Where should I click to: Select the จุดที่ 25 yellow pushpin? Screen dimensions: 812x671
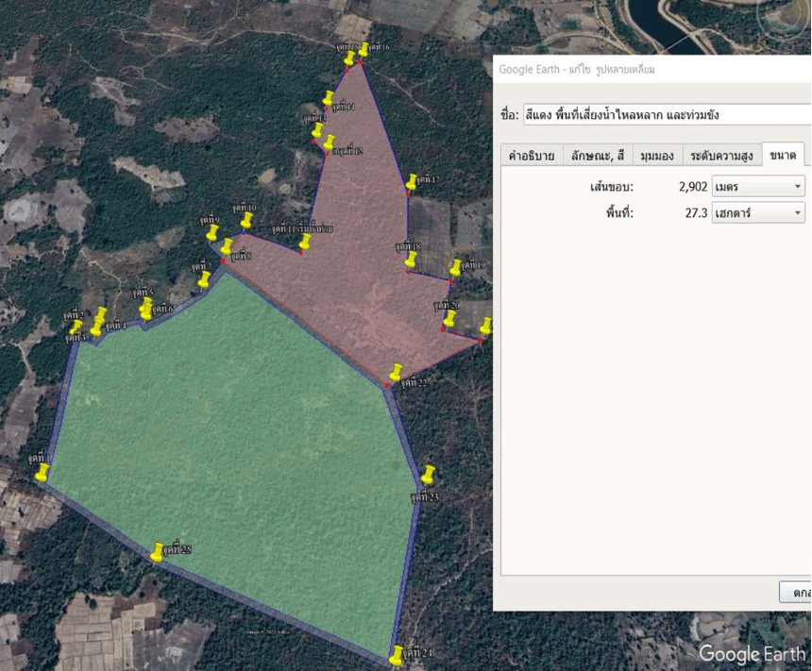(157, 552)
